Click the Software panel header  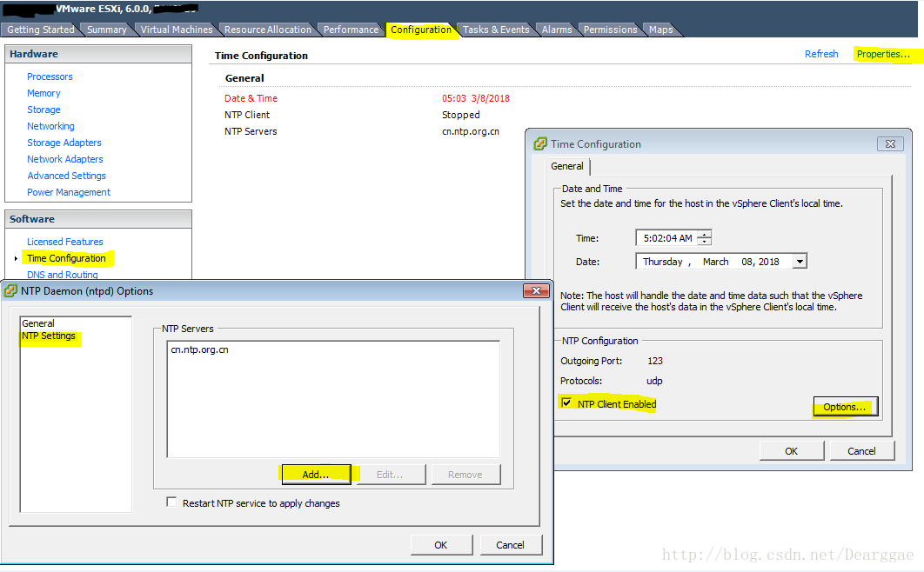(x=97, y=219)
